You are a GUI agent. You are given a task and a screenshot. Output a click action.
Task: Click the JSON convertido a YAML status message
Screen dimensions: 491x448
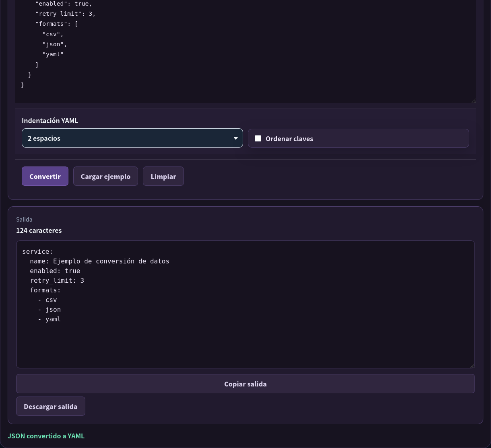pos(46,436)
